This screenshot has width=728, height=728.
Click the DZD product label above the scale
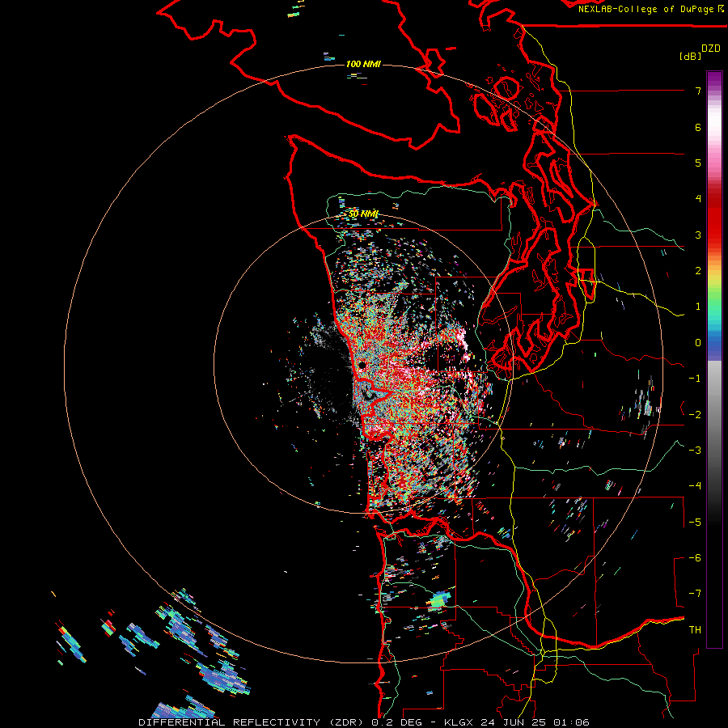coord(711,49)
